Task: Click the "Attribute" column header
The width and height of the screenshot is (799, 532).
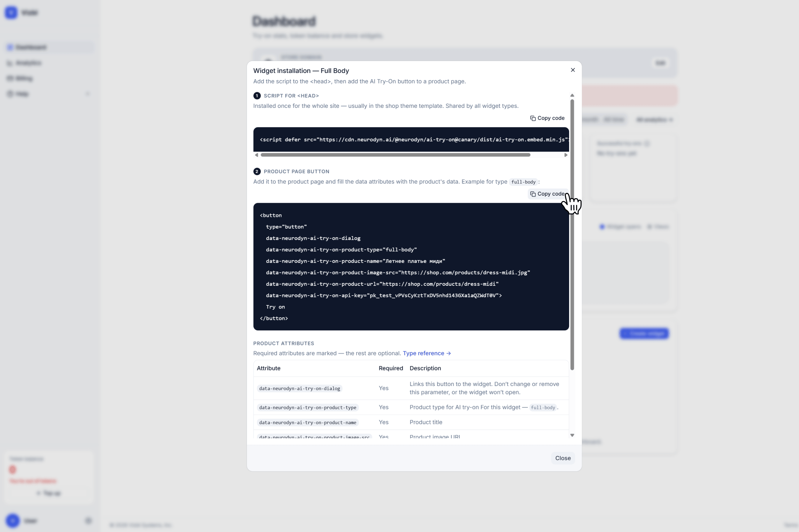Action: (269, 368)
